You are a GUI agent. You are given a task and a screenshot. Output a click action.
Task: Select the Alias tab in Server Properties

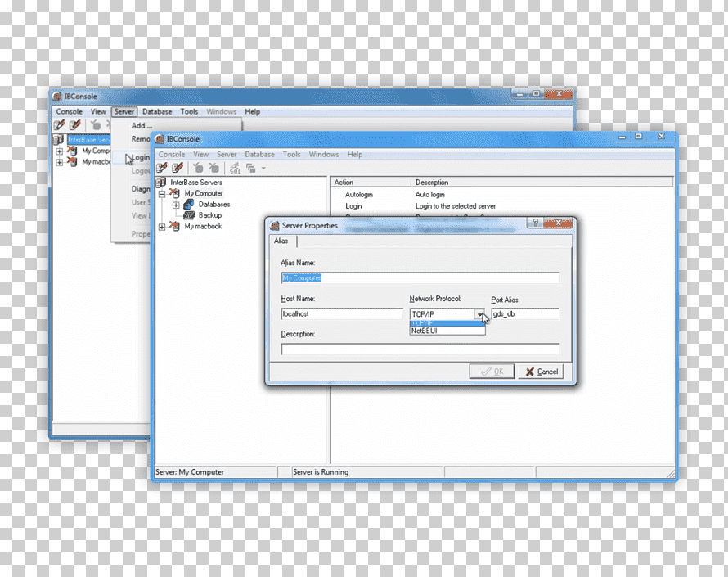click(x=281, y=241)
